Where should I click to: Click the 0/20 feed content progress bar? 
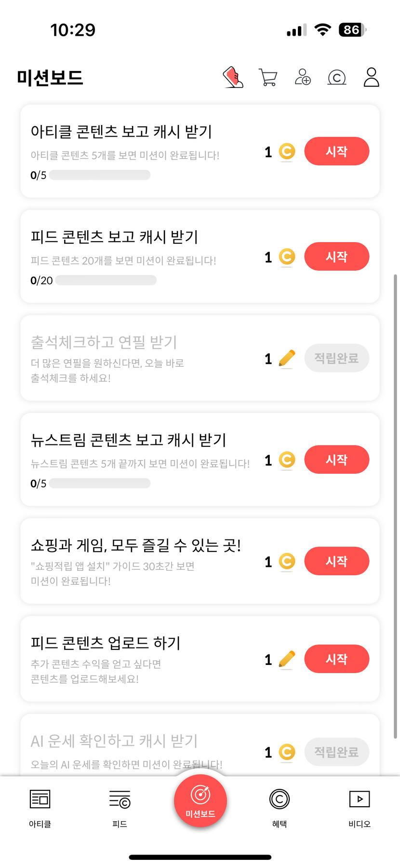pyautogui.click(x=106, y=280)
